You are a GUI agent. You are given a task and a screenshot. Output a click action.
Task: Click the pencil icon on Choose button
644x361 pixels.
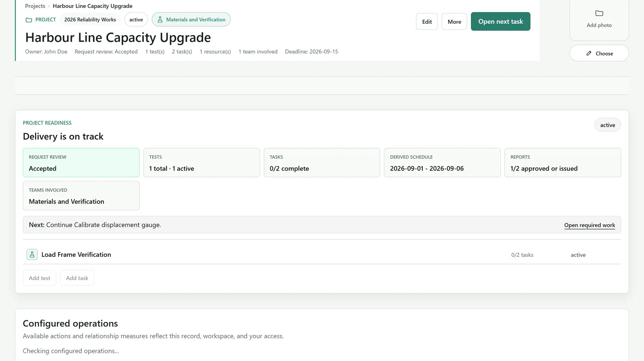(x=589, y=53)
